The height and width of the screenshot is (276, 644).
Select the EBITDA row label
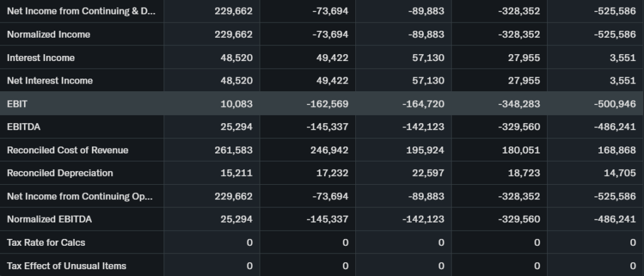19,127
